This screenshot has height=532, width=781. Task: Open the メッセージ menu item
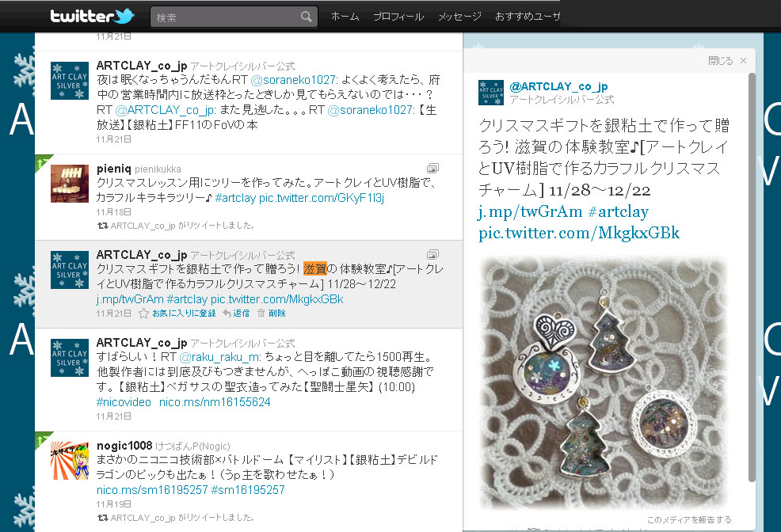click(459, 17)
